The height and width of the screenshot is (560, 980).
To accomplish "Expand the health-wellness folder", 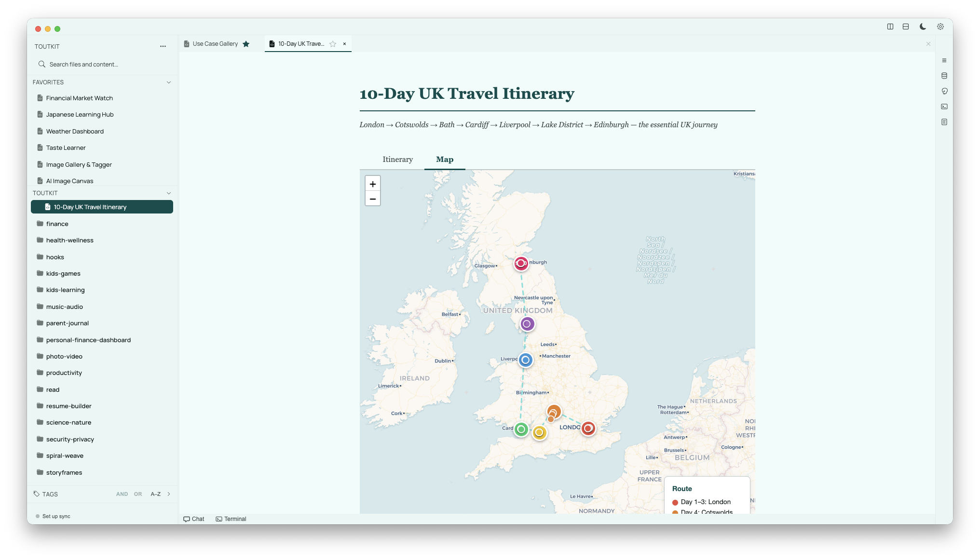I will (102, 240).
